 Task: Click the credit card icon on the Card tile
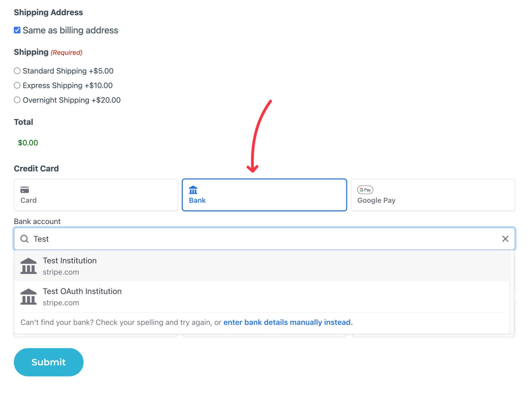[x=24, y=190]
